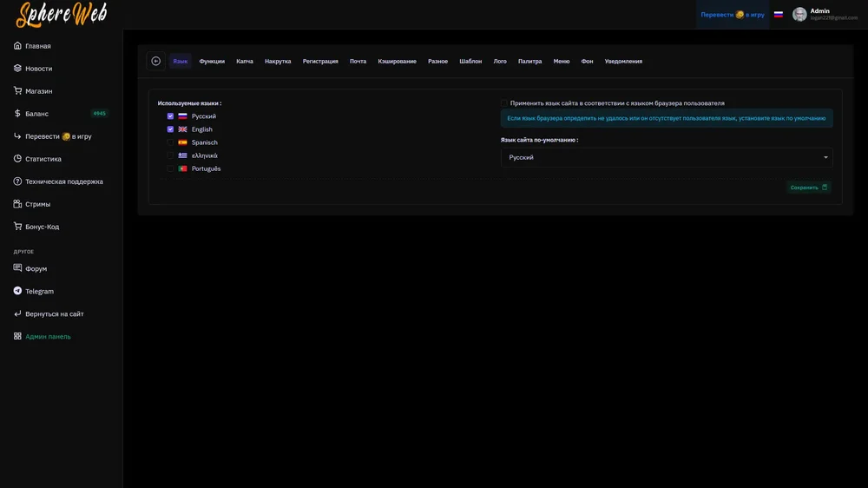The height and width of the screenshot is (488, 868).
Task: Click the clock icon next to Статистика
Action: [17, 159]
